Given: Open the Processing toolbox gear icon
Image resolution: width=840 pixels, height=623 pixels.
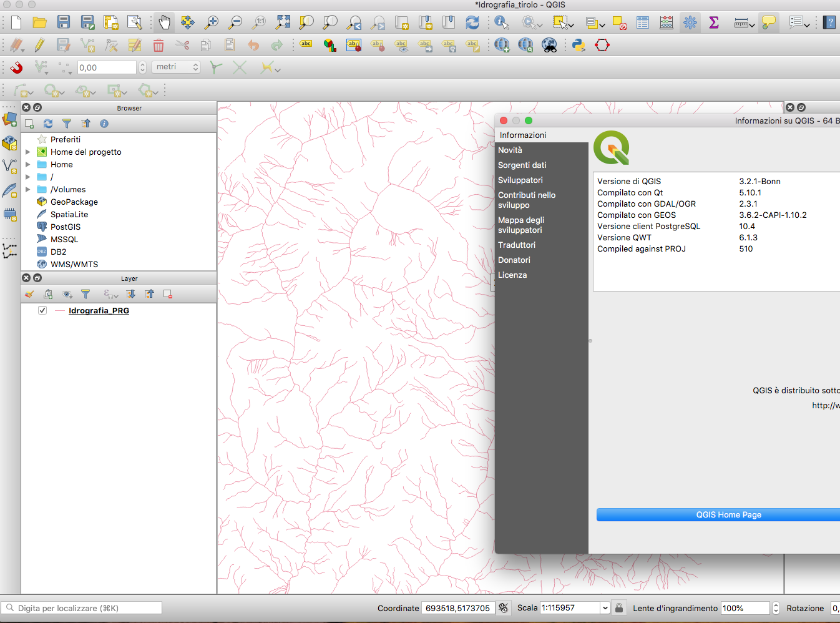Looking at the screenshot, I should click(x=690, y=22).
